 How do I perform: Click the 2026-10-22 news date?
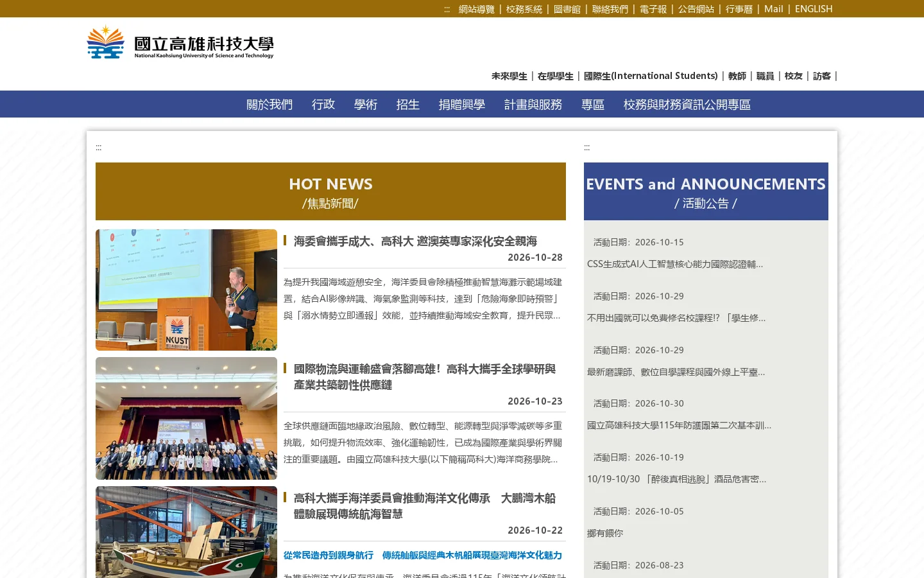[x=535, y=530]
